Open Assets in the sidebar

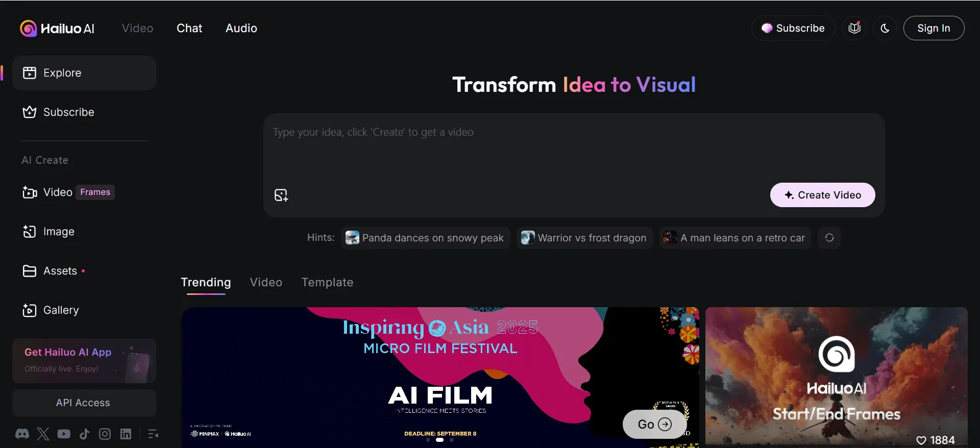tap(84, 271)
